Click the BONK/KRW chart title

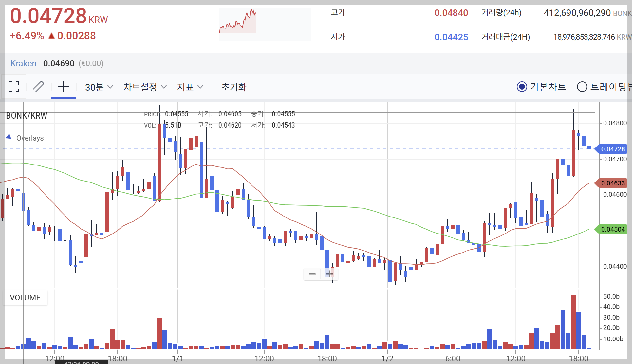pyautogui.click(x=27, y=116)
